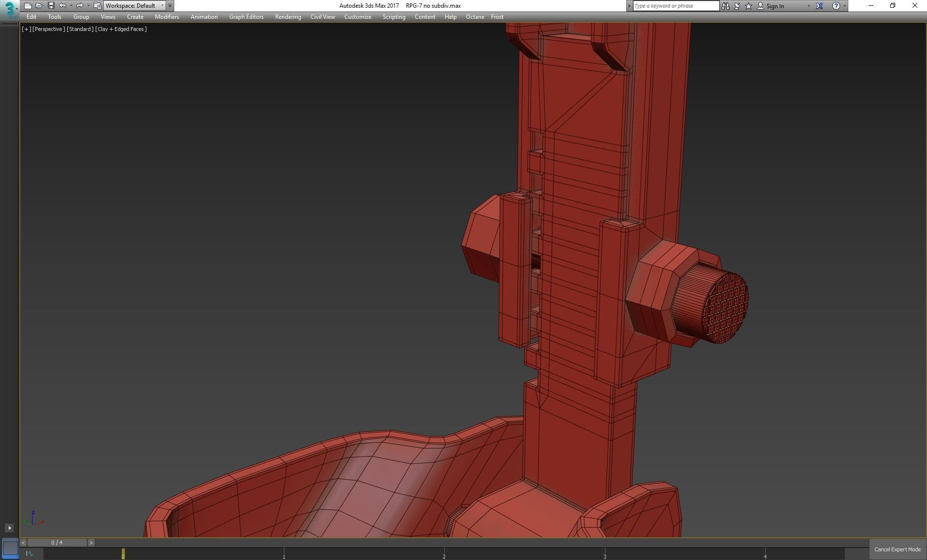Expand the Sign In dropdown arrow
The width and height of the screenshot is (927, 560).
point(809,6)
